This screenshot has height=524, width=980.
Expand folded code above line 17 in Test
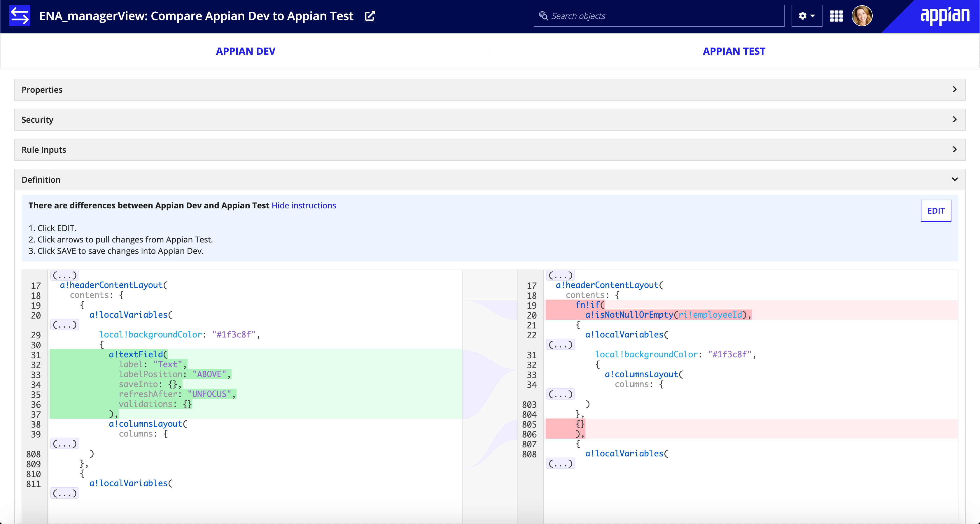(560, 275)
